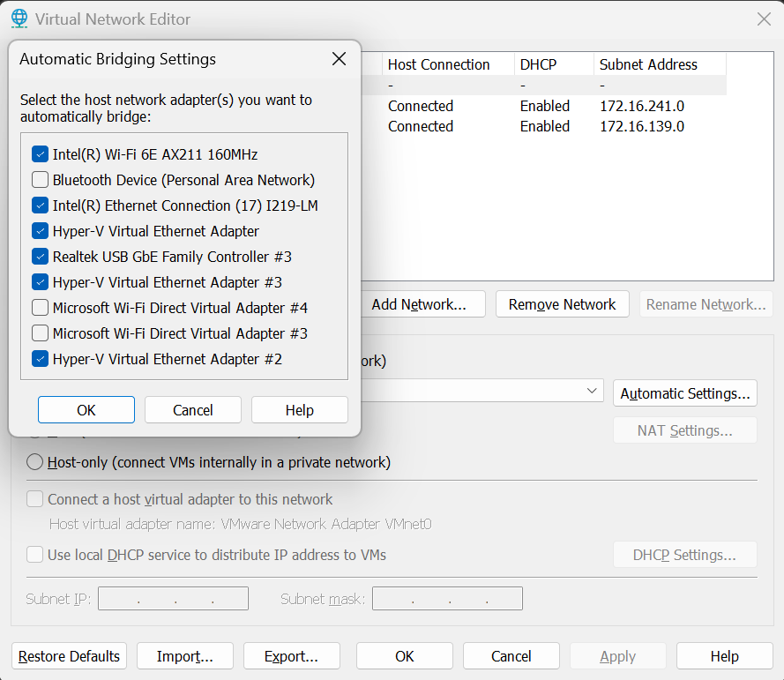Cancel the Automatic Bridging Settings dialog
Viewport: 784px width, 680px height.
pos(193,410)
